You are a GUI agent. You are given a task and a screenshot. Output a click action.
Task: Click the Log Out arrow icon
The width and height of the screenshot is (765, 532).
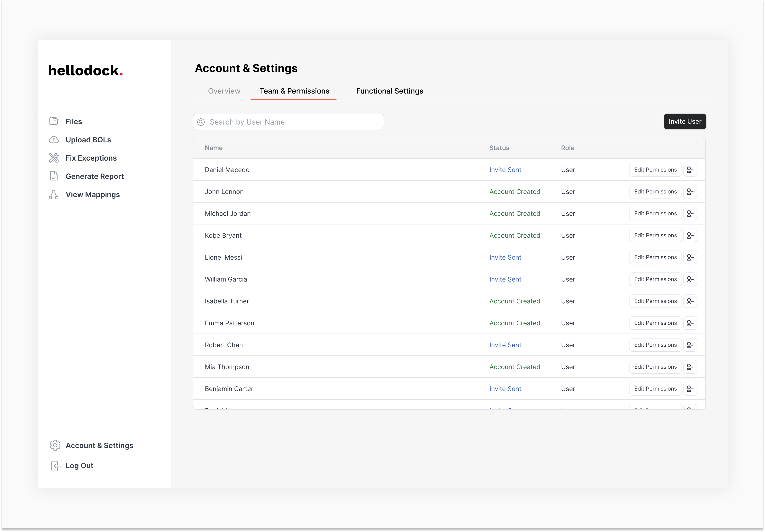(56, 466)
